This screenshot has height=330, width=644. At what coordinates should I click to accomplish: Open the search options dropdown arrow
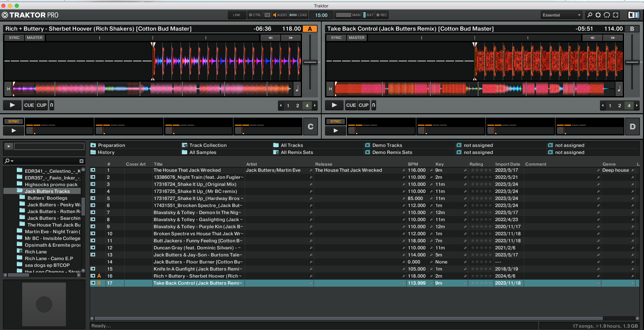click(12, 161)
